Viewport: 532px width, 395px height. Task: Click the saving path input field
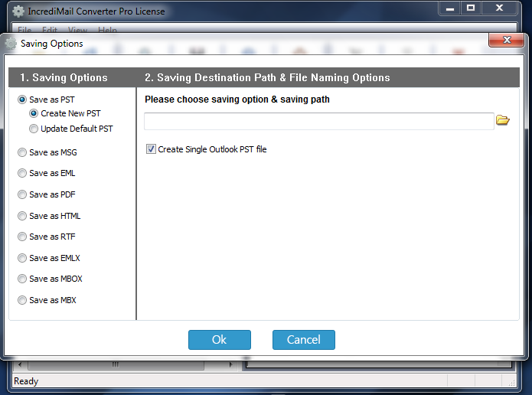click(319, 121)
